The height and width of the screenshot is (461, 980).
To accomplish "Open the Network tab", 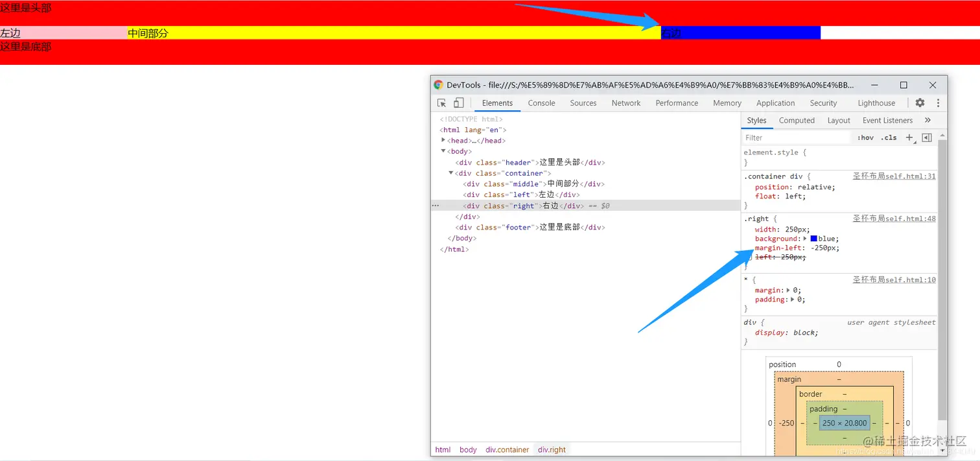I will point(626,103).
